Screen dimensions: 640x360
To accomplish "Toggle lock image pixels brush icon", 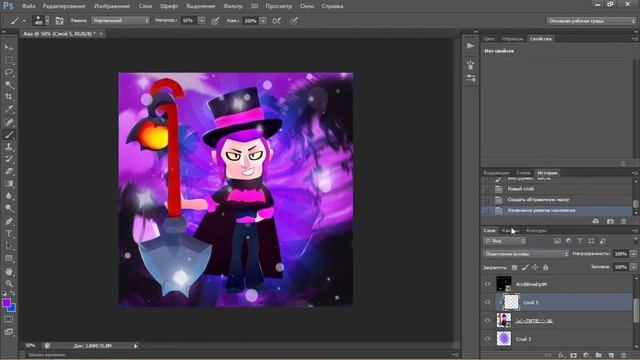I will click(x=525, y=267).
